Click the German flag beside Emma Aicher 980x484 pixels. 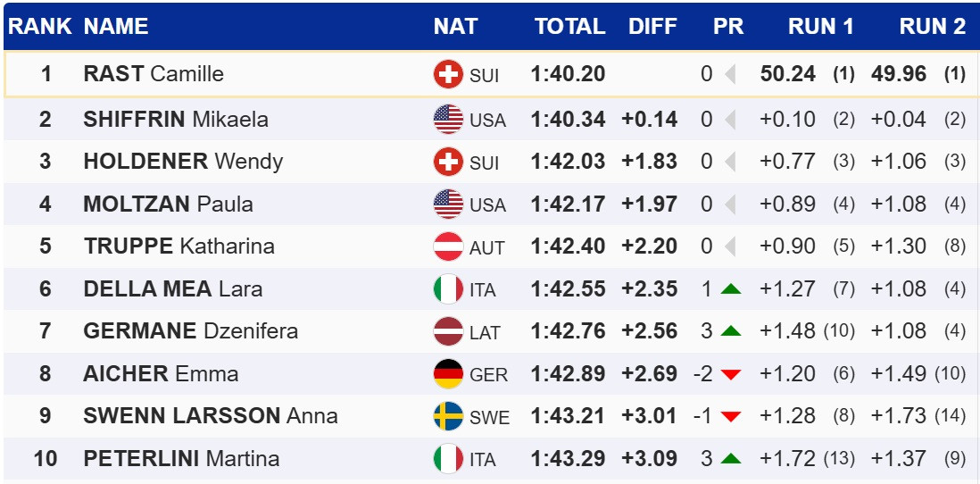click(x=448, y=373)
